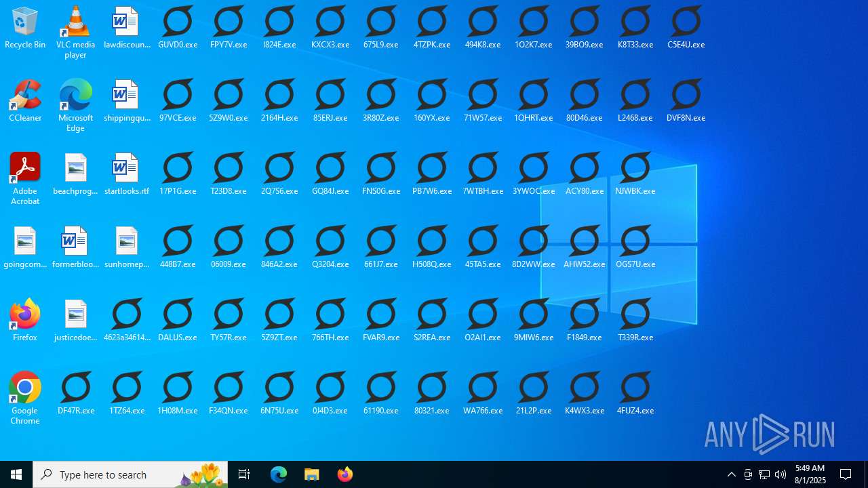Screen dimensions: 868x488
Task: Select the NJWBK.exe file
Action: (635, 175)
